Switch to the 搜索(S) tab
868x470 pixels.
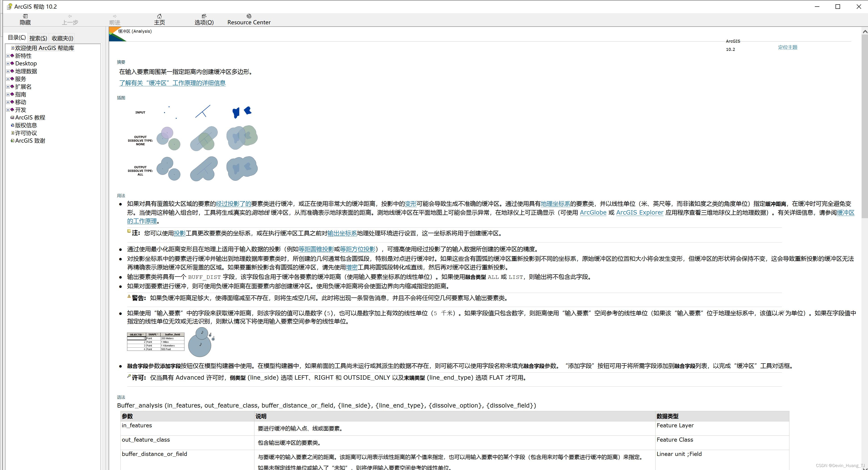tap(38, 38)
